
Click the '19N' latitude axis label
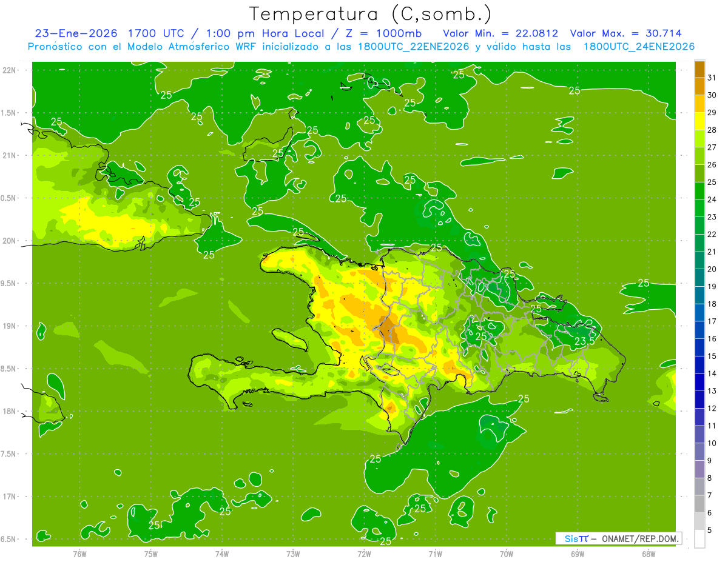click(9, 326)
